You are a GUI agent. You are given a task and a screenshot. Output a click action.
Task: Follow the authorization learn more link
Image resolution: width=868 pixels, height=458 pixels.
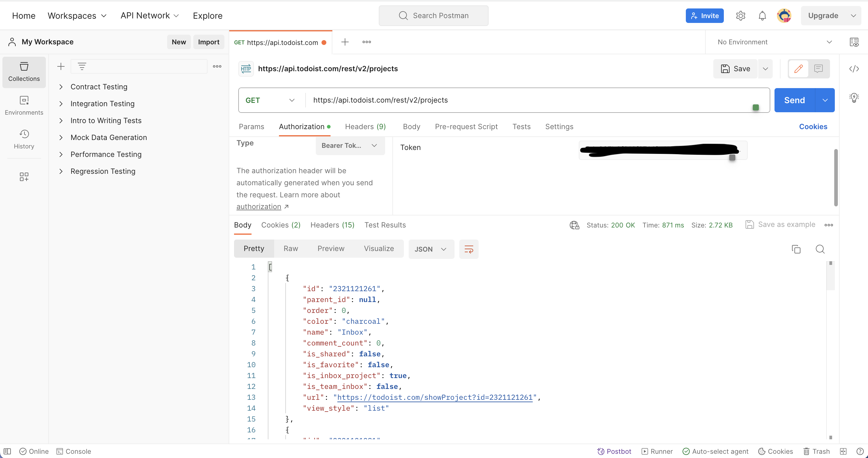tap(259, 207)
